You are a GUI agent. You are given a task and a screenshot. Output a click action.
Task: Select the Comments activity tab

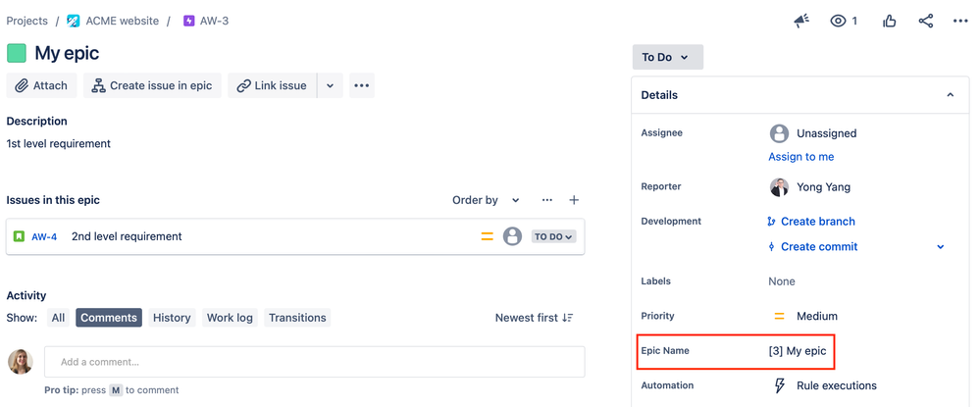pyautogui.click(x=109, y=318)
